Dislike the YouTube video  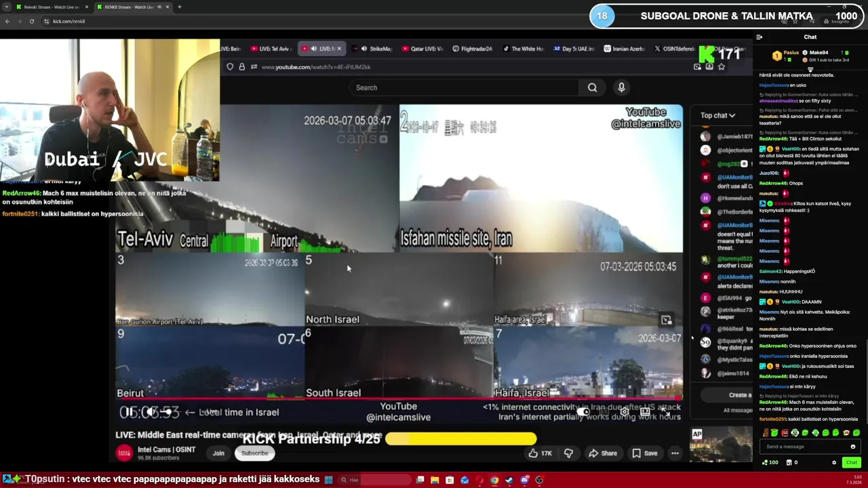[568, 453]
